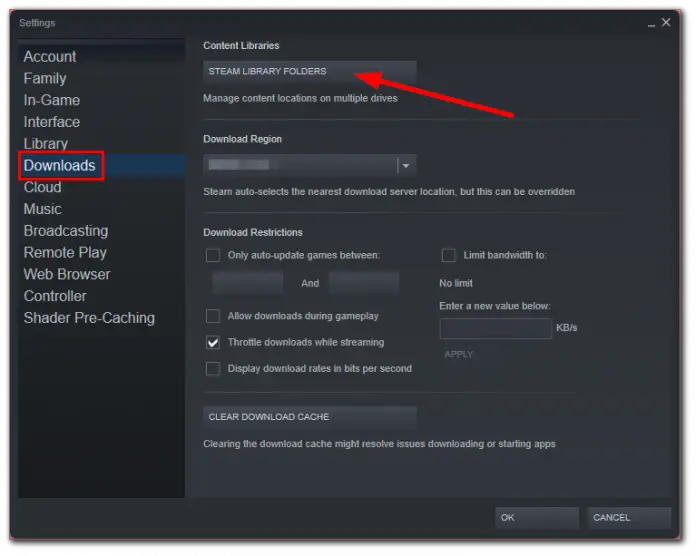Click the Steam Library Folders button
This screenshot has height=556, width=696.
(309, 71)
